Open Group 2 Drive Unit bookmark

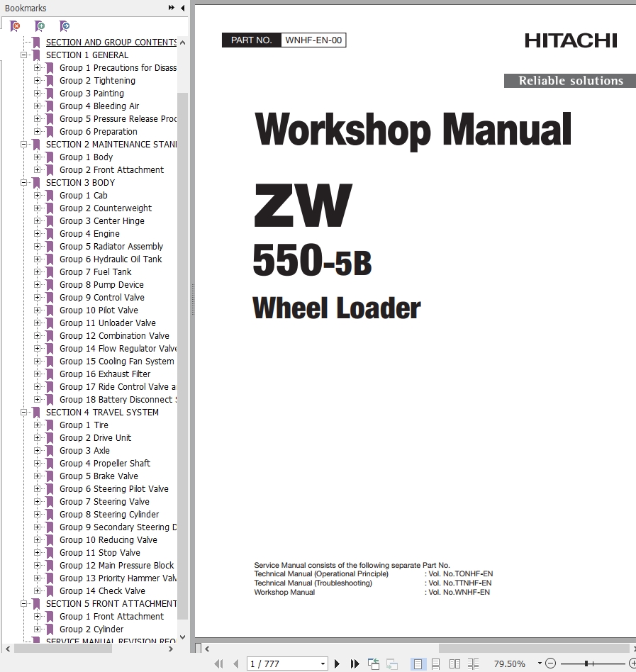pyautogui.click(x=96, y=438)
